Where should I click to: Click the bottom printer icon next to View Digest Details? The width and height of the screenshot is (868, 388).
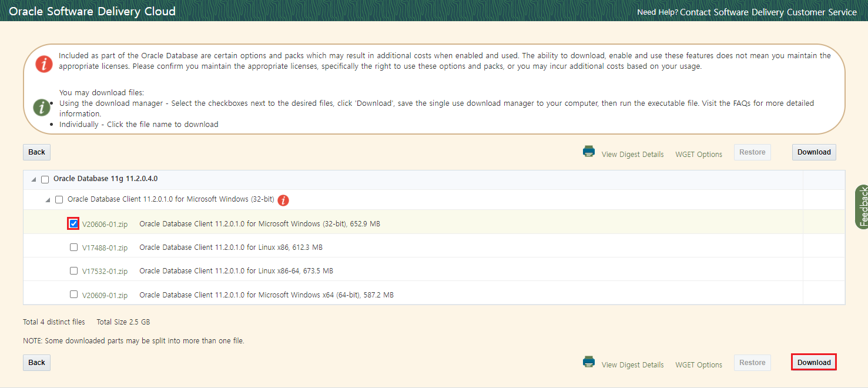click(x=589, y=362)
